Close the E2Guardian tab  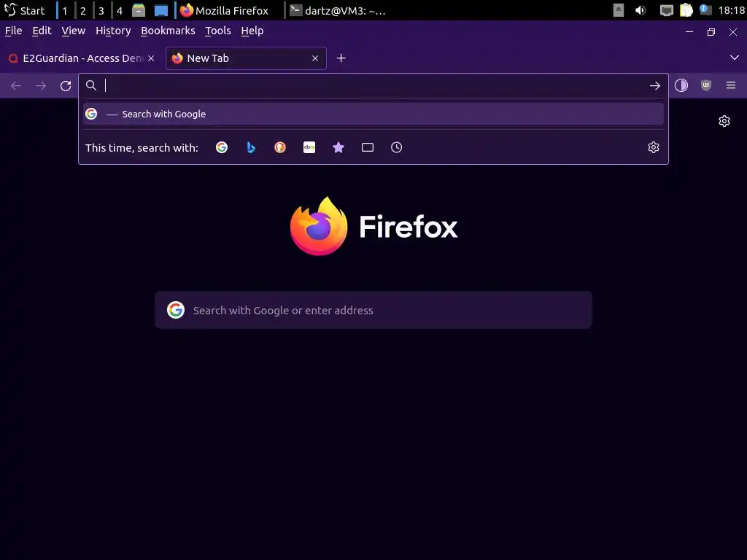click(x=151, y=58)
